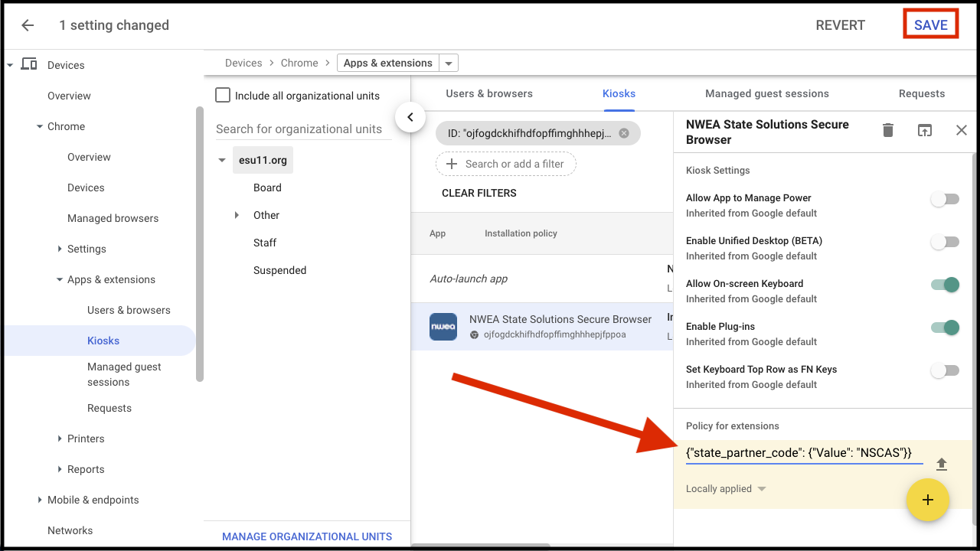Image resolution: width=980 pixels, height=551 pixels.
Task: Click the NWEA app logo icon
Action: pyautogui.click(x=443, y=327)
